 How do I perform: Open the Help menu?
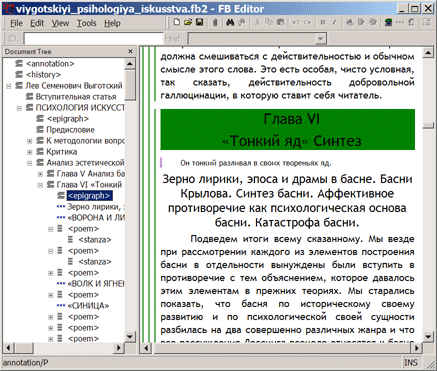pos(112,23)
